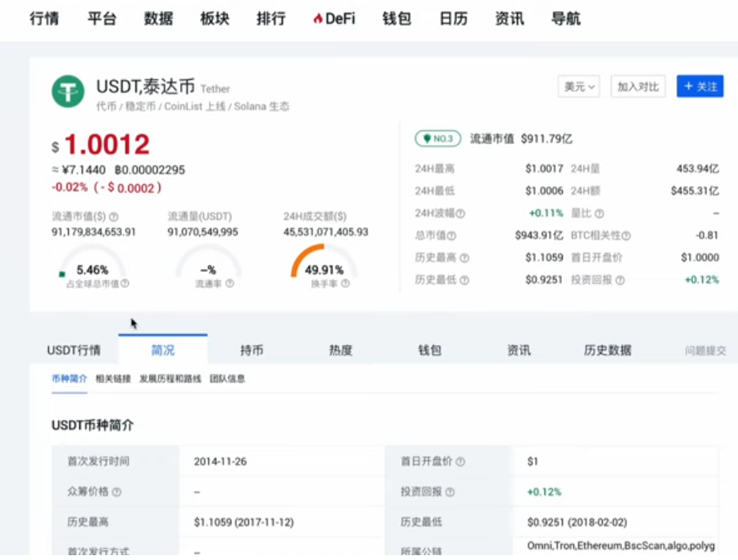
Task: Click the circulating supply value 91,070,549,995
Action: (x=203, y=232)
